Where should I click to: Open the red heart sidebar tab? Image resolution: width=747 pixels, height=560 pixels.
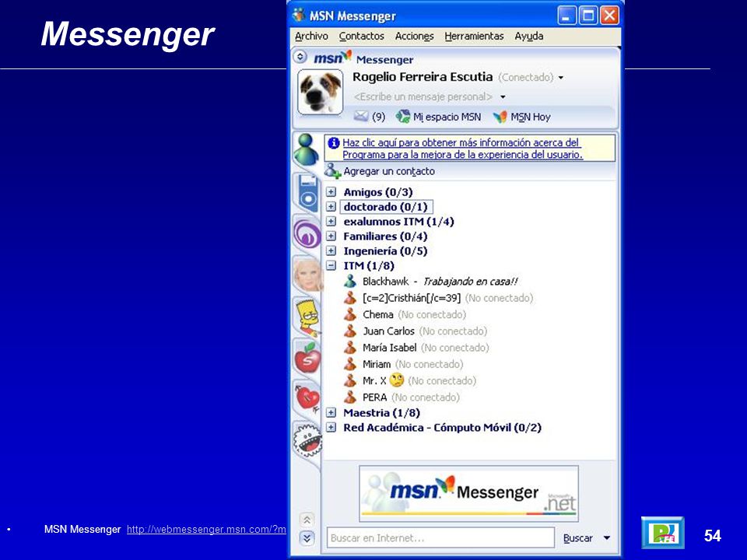(x=308, y=397)
